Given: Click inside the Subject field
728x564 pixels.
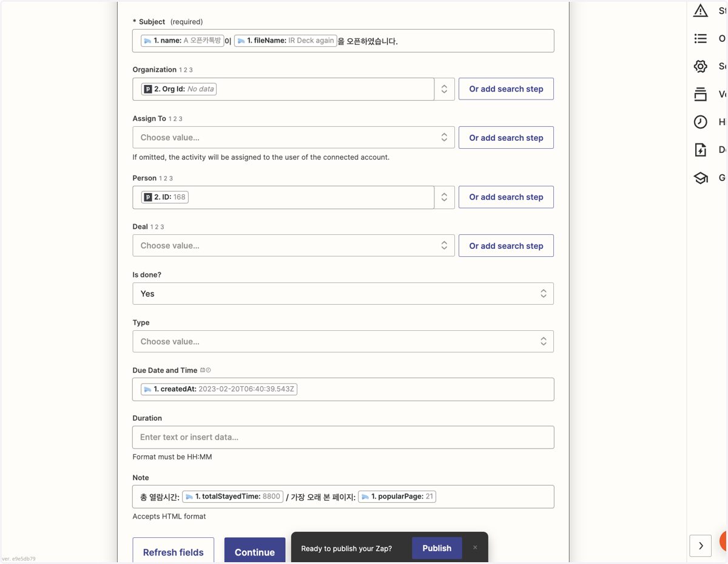Looking at the screenshot, I should [343, 41].
